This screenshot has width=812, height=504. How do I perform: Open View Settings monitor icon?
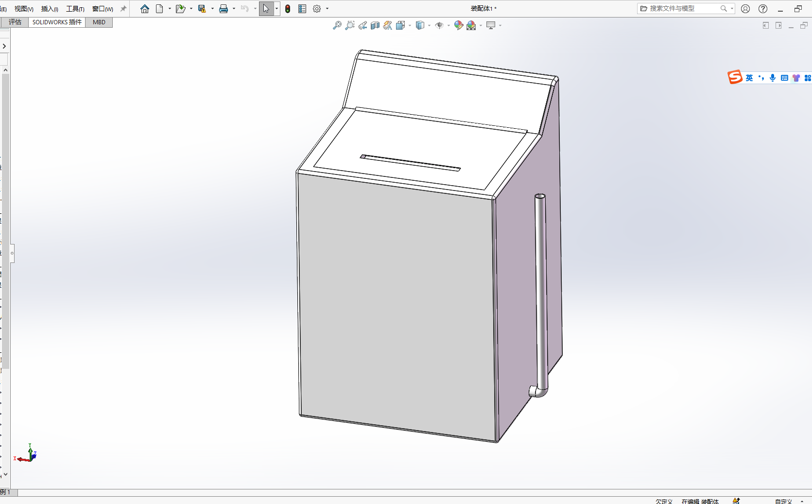(x=491, y=25)
